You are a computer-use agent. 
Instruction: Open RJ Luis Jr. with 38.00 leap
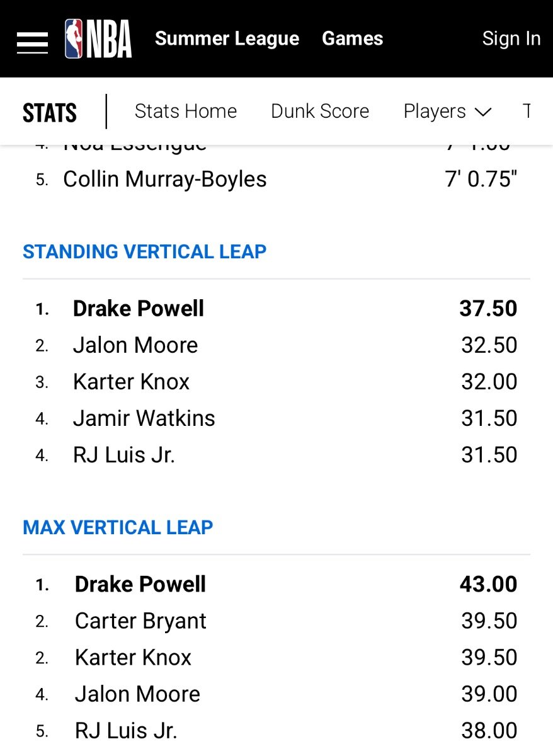(126, 731)
